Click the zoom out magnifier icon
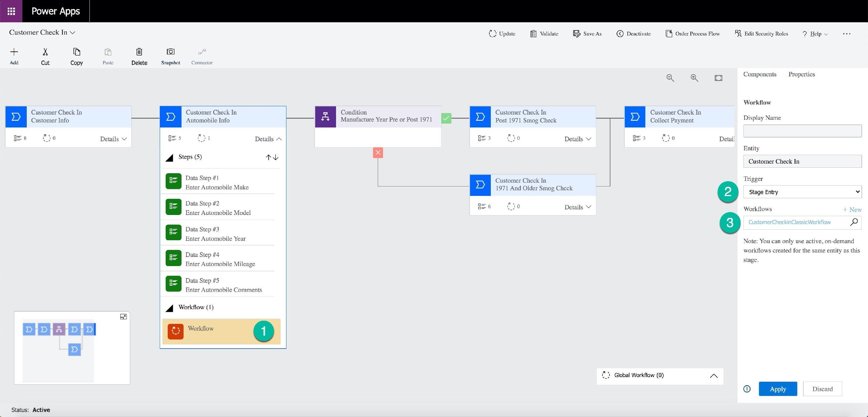The image size is (868, 417). (x=670, y=78)
